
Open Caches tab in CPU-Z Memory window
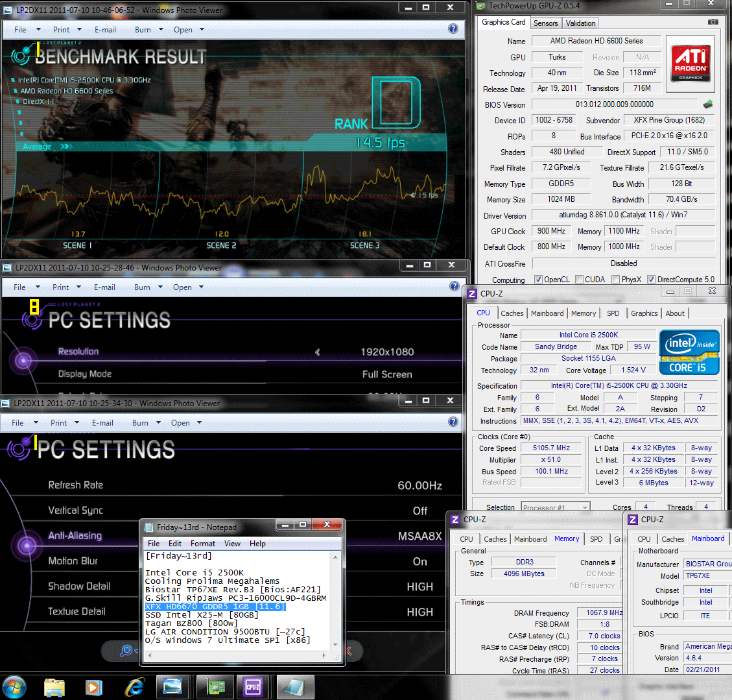[x=495, y=539]
